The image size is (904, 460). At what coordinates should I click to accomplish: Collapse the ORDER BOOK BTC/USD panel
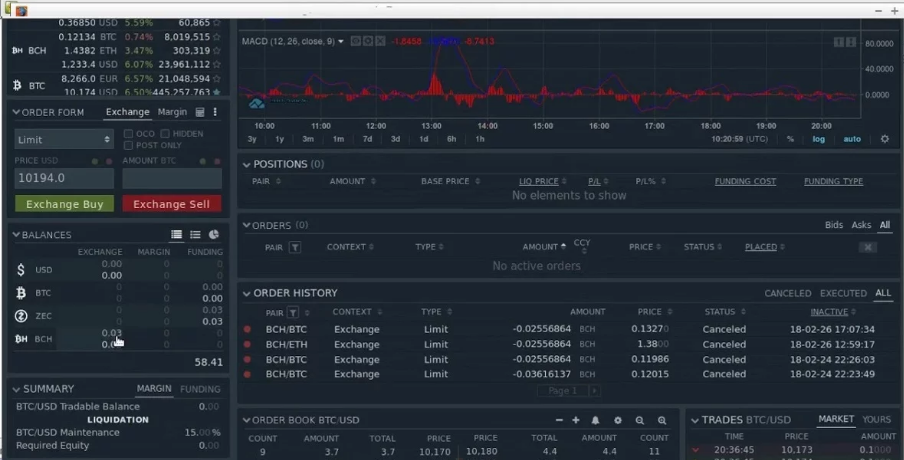[x=247, y=420]
